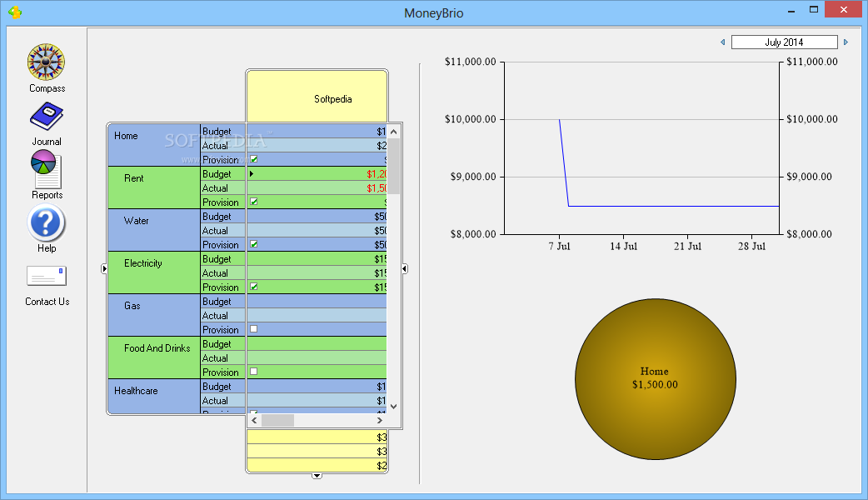This screenshot has width=868, height=500.
Task: Click the Healthcare Budget value cell
Action: coord(317,387)
